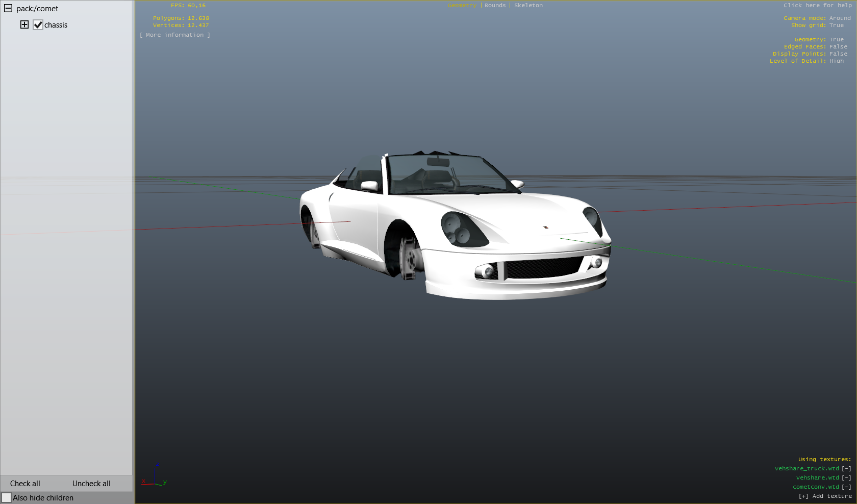The height and width of the screenshot is (504, 857).
Task: Open the More information link
Action: (x=175, y=35)
